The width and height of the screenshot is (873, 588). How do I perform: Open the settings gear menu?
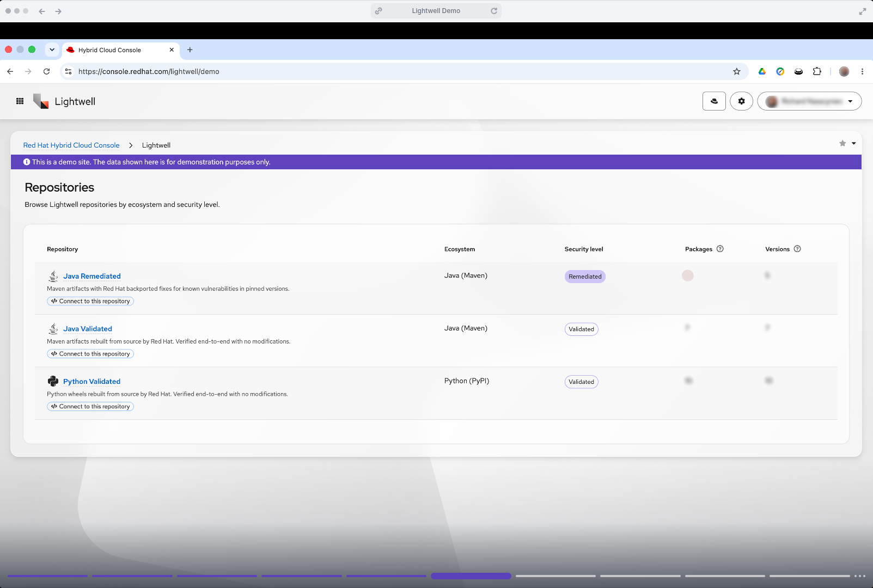click(741, 101)
